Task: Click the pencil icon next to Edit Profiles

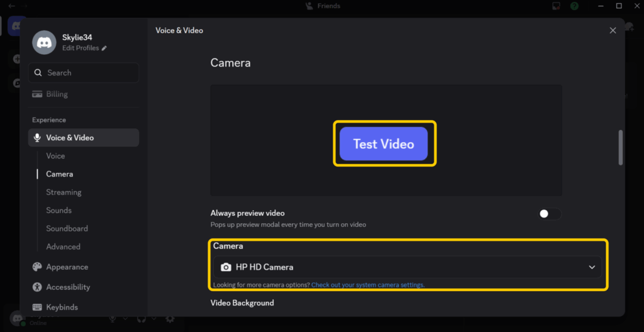Action: [104, 48]
